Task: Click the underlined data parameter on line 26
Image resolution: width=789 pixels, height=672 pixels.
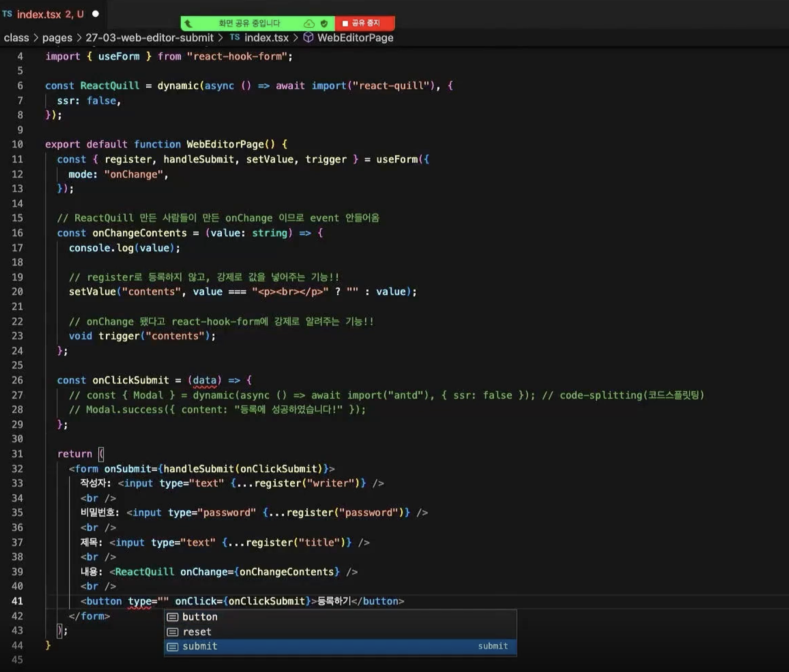Action: 205,380
